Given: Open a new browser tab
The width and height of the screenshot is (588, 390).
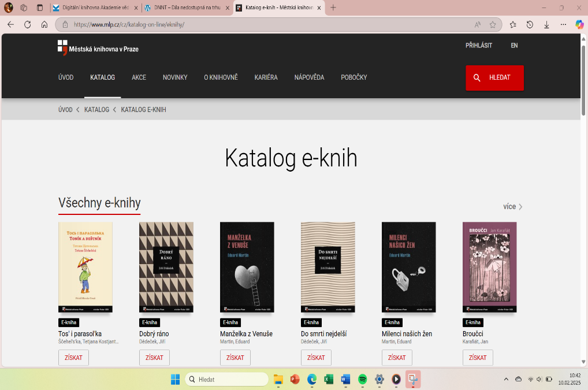Looking at the screenshot, I should pyautogui.click(x=333, y=8).
